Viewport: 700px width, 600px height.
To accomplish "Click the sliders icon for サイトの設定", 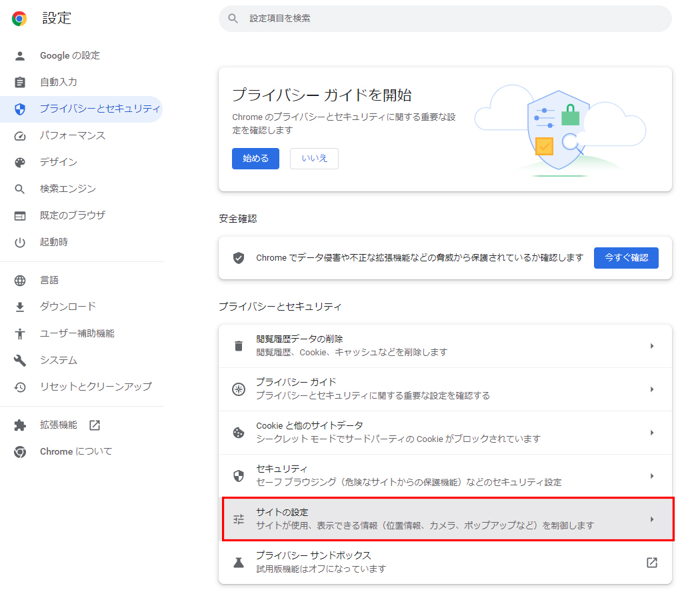I will (x=239, y=519).
